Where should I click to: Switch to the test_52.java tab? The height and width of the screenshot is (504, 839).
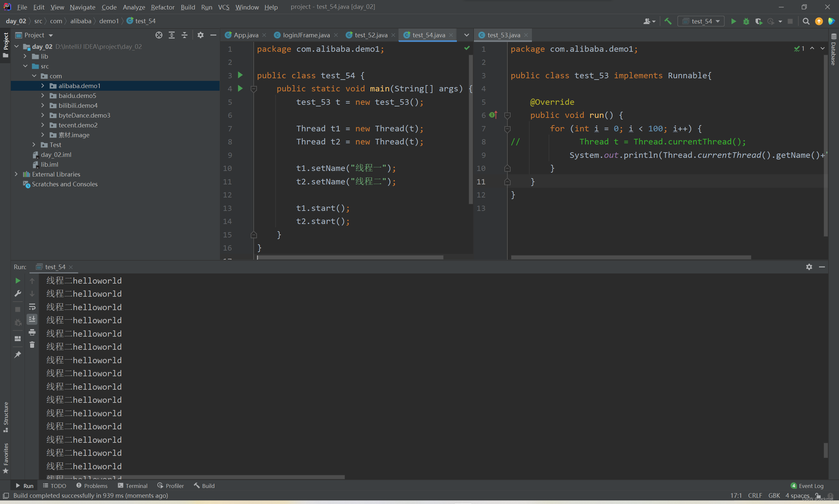coord(370,35)
